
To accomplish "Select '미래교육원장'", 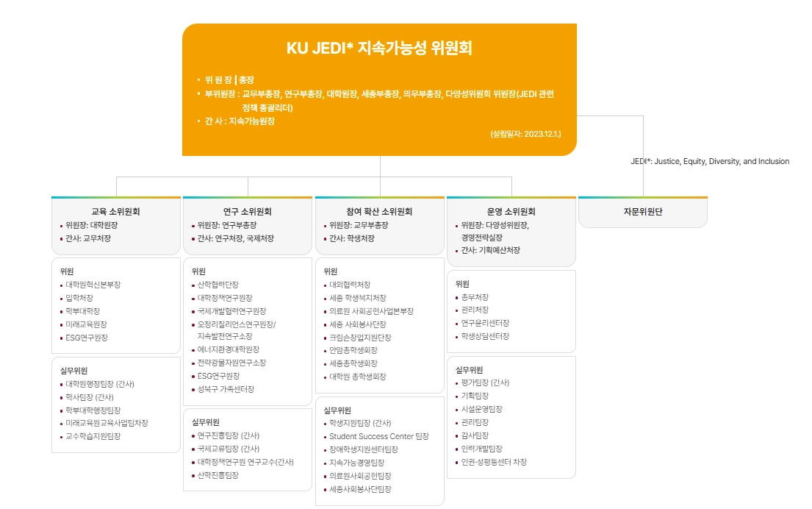I will pos(86,324).
